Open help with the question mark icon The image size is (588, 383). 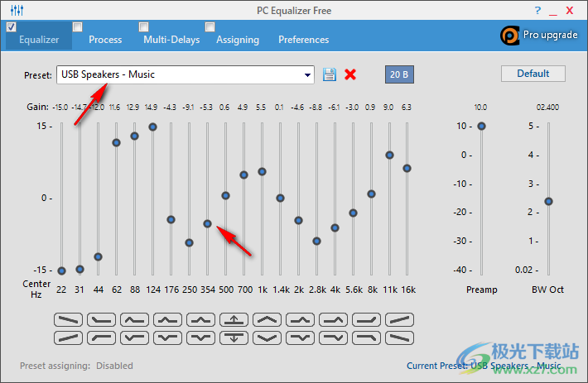[x=537, y=11]
